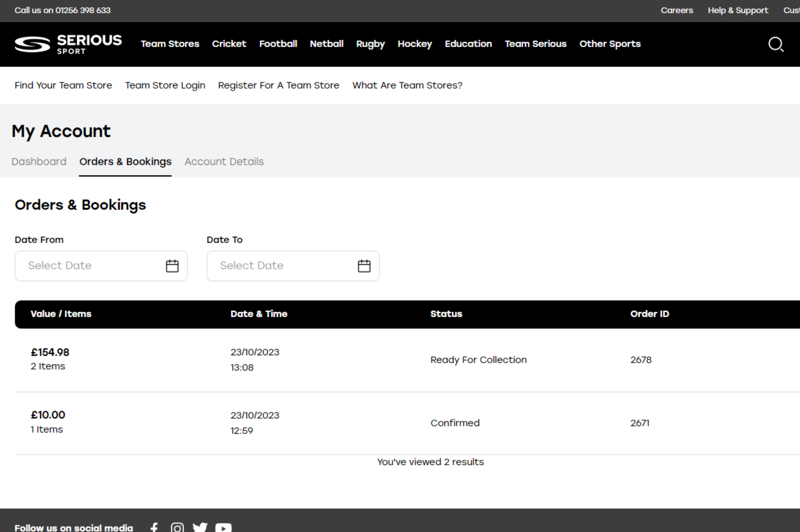Open the Date From calendar icon
The image size is (800, 532).
click(x=172, y=266)
